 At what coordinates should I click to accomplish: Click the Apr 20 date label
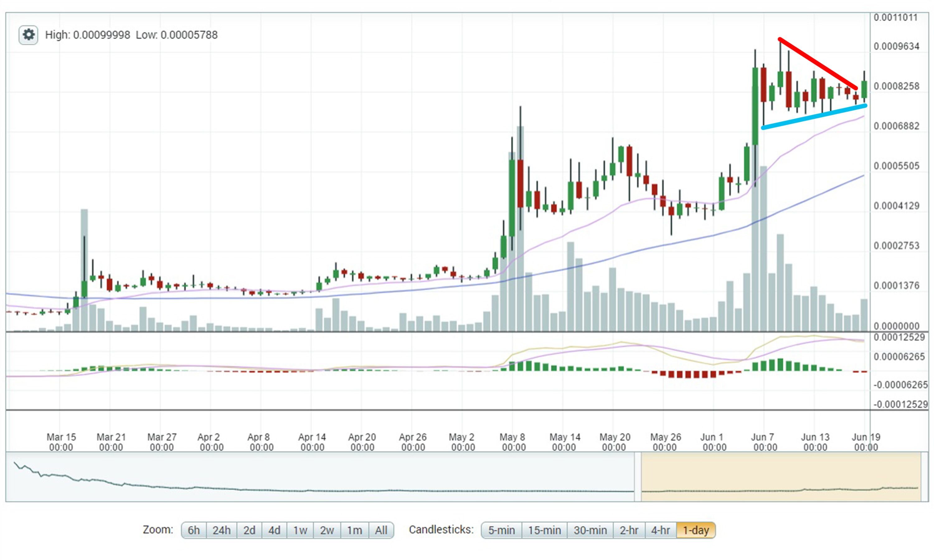pos(362,442)
